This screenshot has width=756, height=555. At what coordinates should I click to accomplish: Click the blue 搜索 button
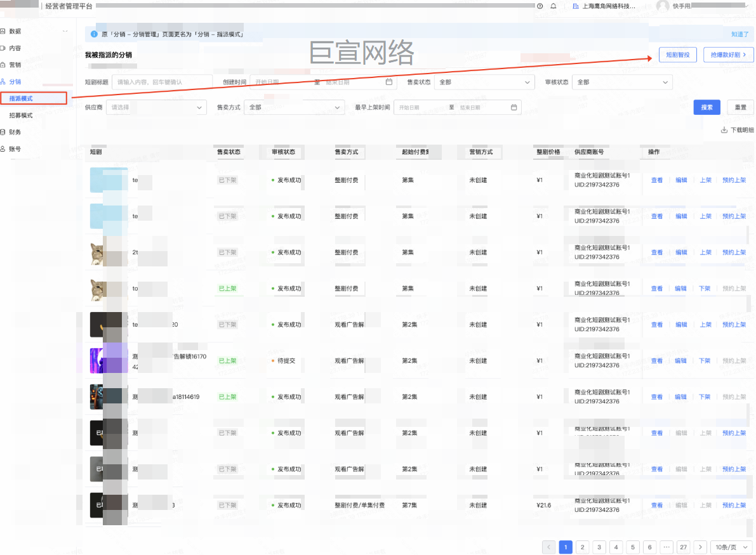[706, 107]
